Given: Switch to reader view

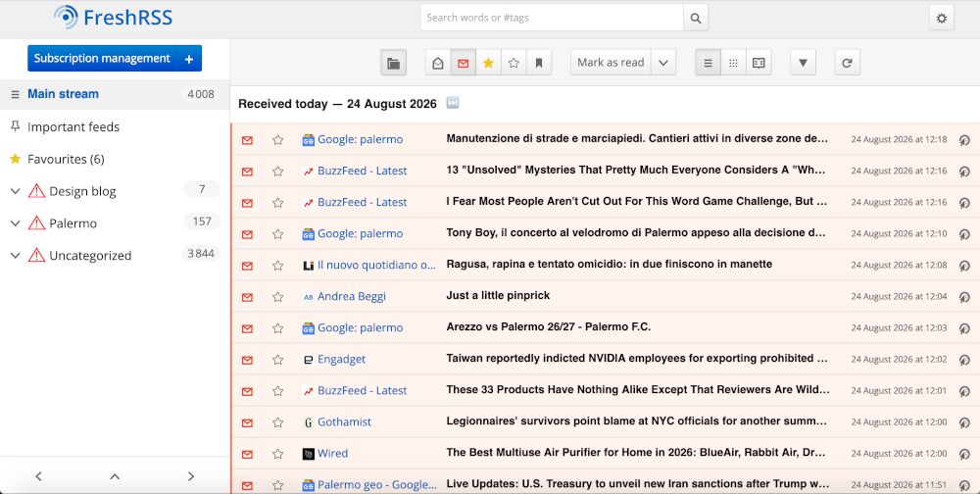Looking at the screenshot, I should (x=759, y=63).
